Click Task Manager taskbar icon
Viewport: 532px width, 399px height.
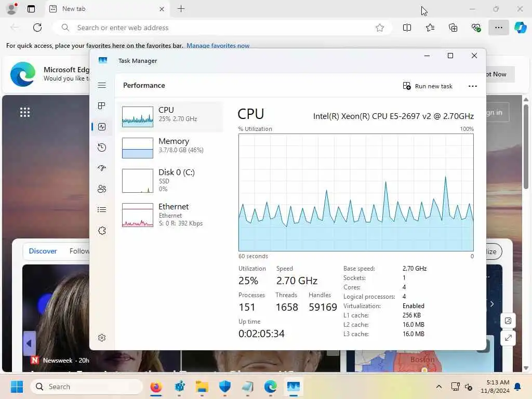click(293, 387)
